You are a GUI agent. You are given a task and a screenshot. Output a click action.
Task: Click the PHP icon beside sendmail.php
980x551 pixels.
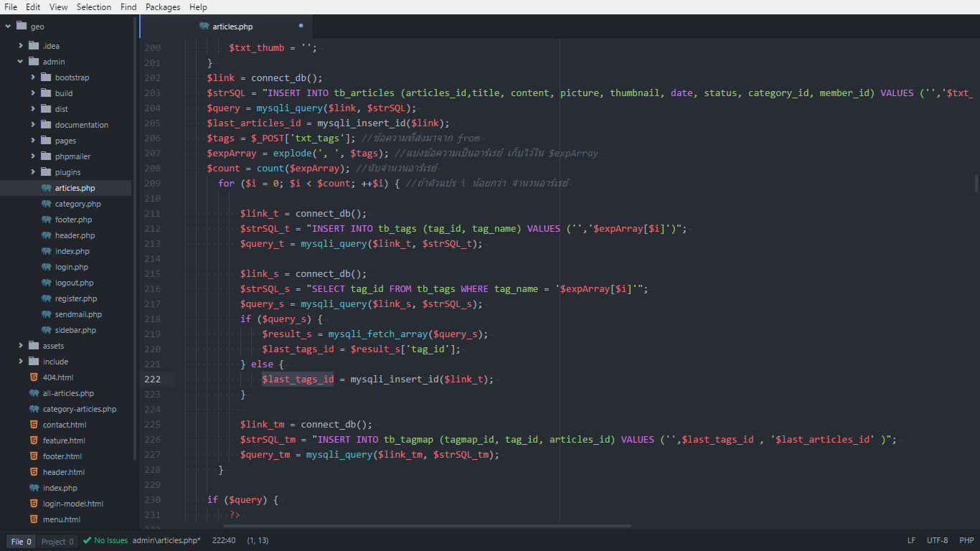(x=46, y=314)
